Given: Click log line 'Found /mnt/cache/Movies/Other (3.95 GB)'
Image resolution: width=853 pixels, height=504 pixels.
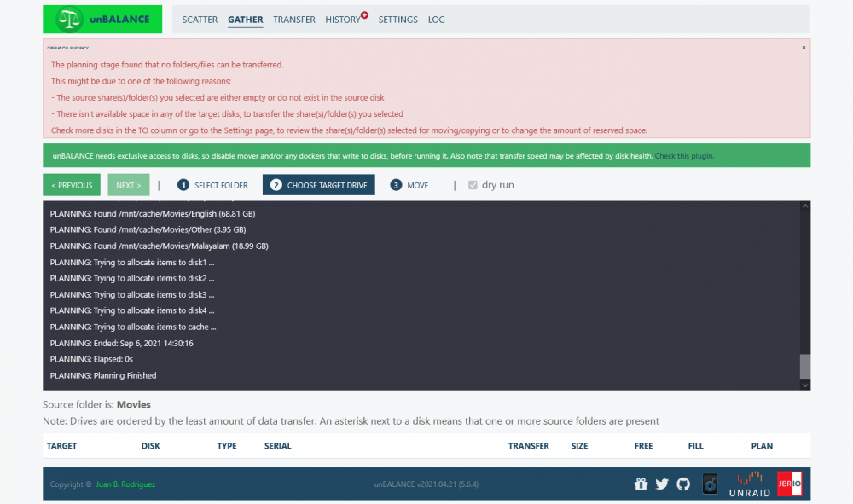Looking at the screenshot, I should (148, 229).
